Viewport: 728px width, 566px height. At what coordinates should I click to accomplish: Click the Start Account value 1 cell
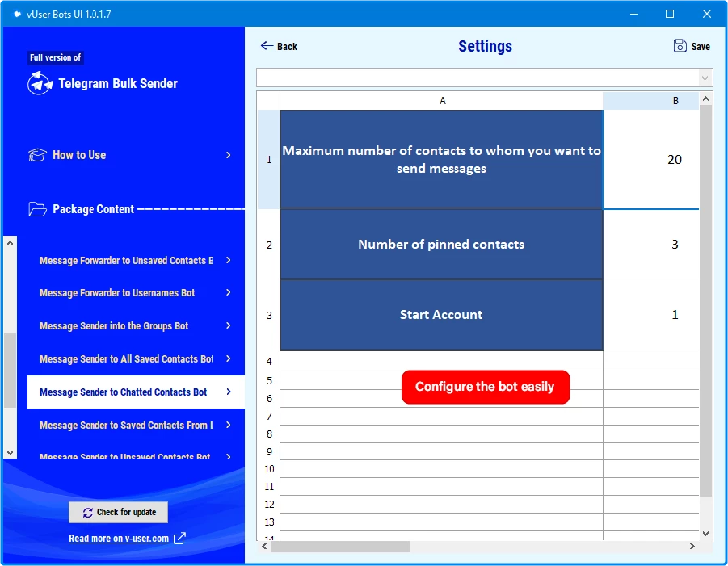(x=651, y=315)
